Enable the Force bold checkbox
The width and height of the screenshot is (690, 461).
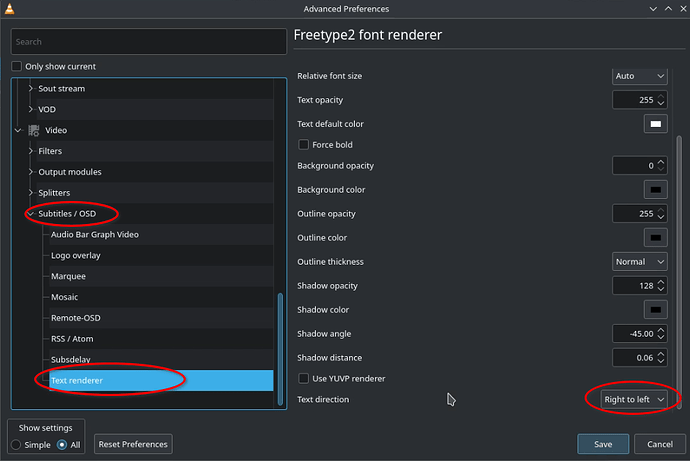[x=304, y=145]
